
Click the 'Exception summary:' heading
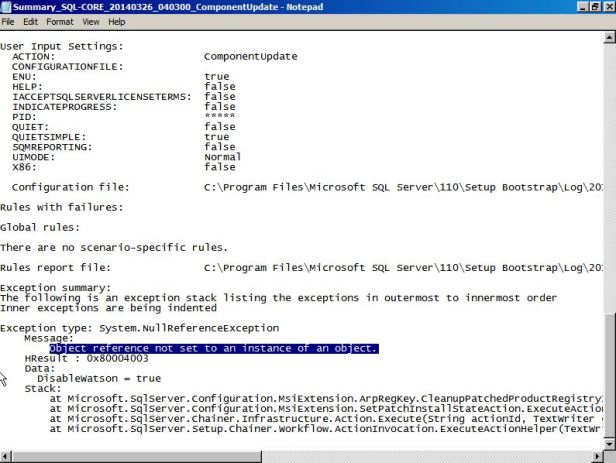[55, 288]
